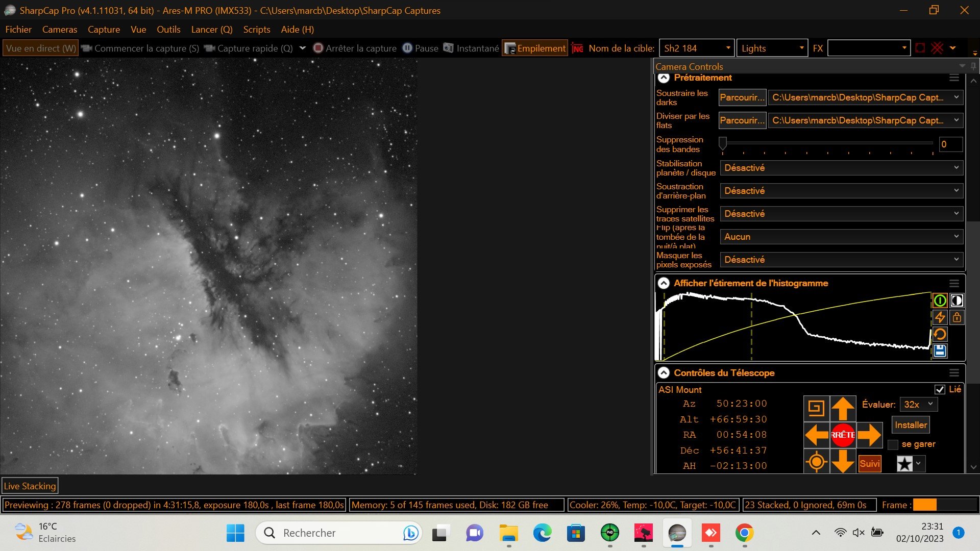The height and width of the screenshot is (551, 980).
Task: Toggle the Lié checkbox
Action: (940, 389)
